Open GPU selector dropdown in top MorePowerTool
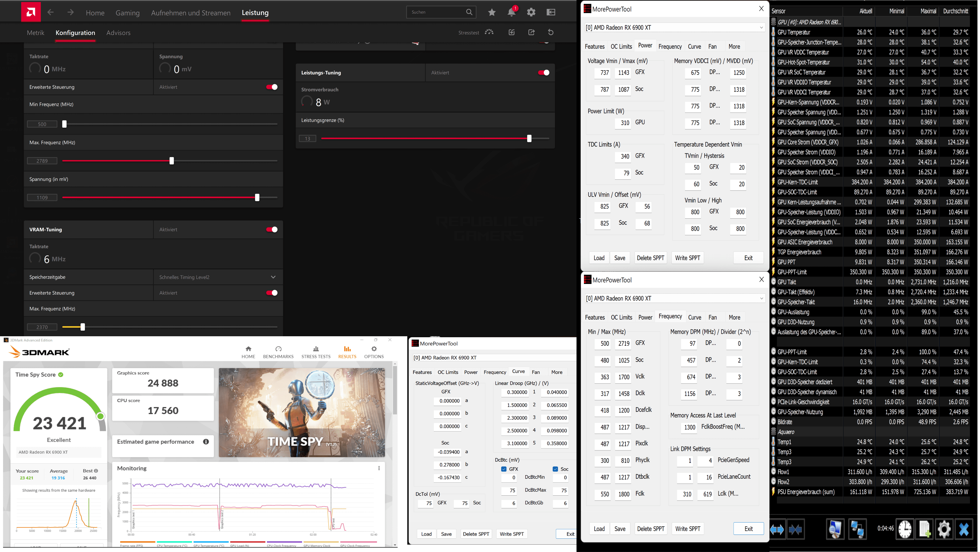 pyautogui.click(x=761, y=27)
